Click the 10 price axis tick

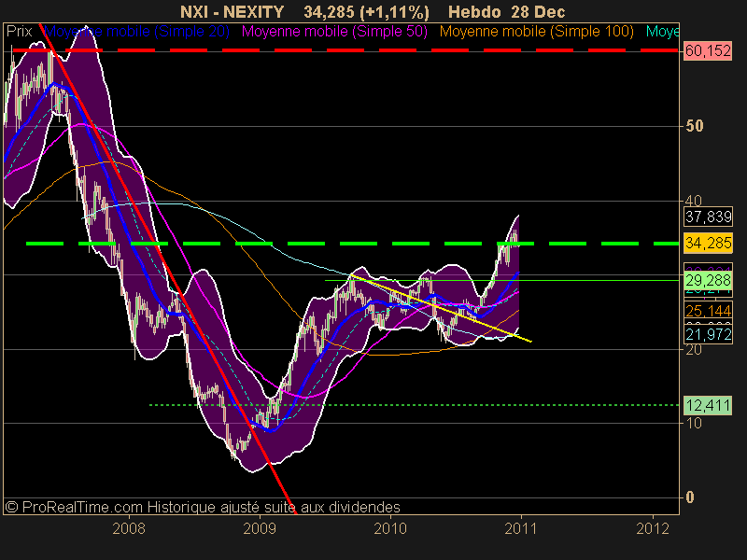694,423
